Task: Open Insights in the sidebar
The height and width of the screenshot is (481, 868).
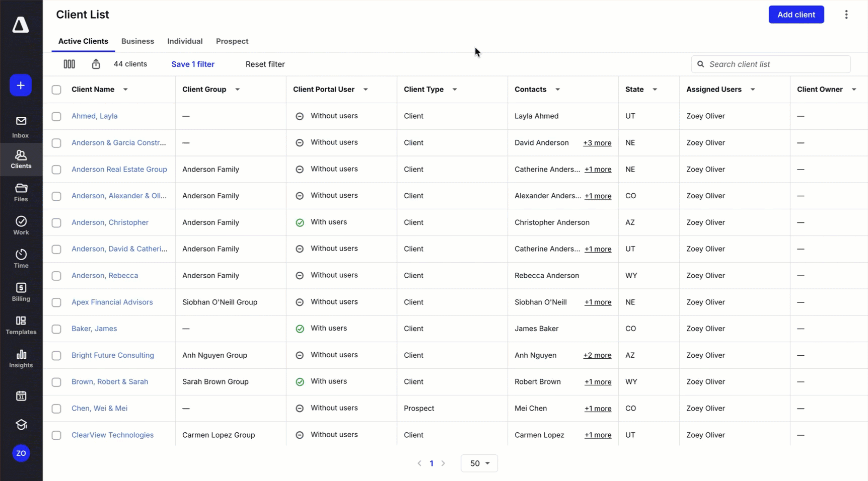Action: (21, 359)
